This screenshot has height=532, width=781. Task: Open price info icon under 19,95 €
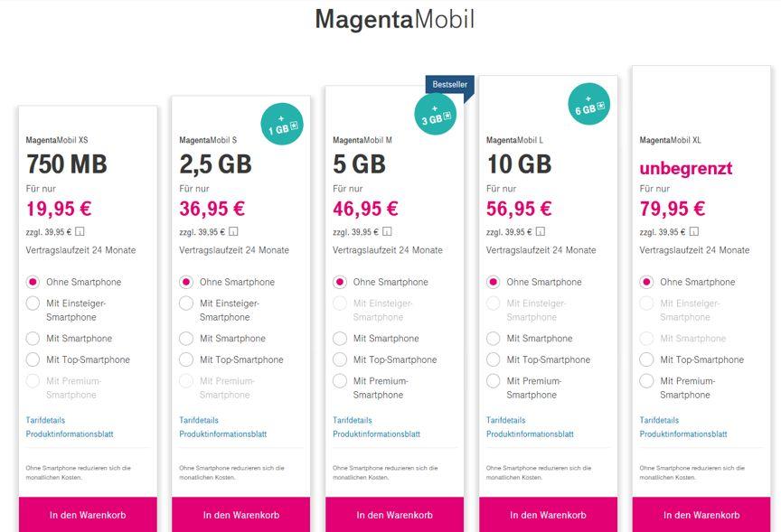(80, 231)
